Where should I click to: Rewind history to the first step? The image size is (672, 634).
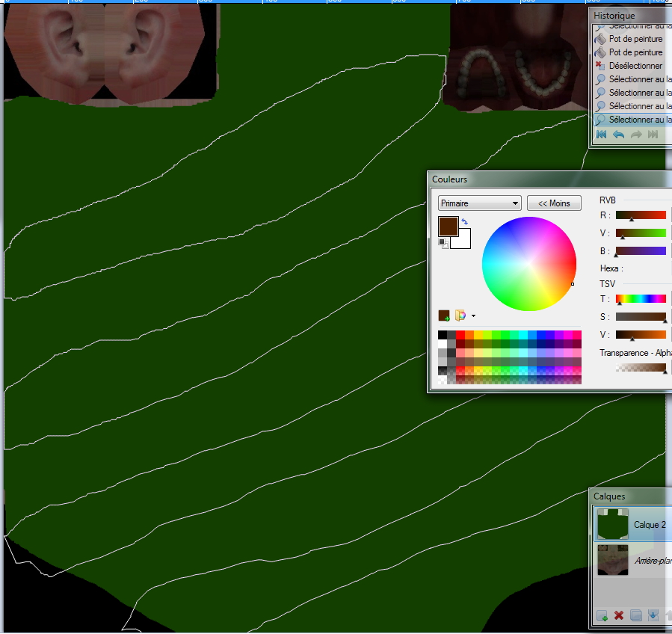pos(601,135)
